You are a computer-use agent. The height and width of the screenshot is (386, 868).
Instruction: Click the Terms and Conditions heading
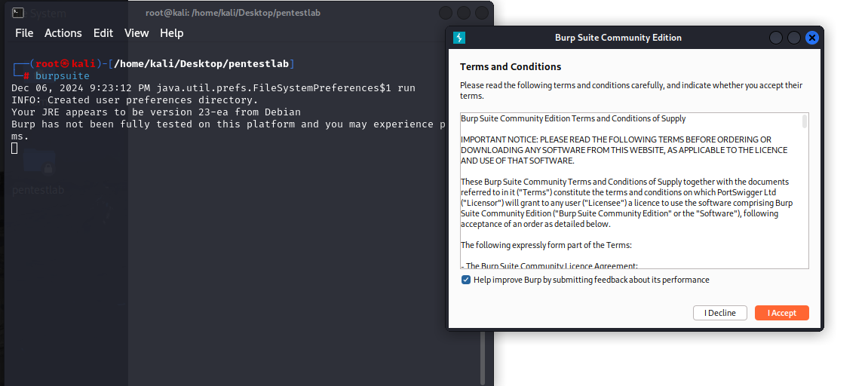point(511,66)
